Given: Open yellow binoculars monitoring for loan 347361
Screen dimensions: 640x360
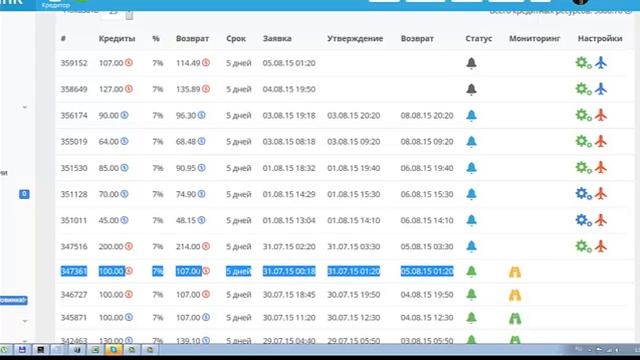Looking at the screenshot, I should 515,272.
